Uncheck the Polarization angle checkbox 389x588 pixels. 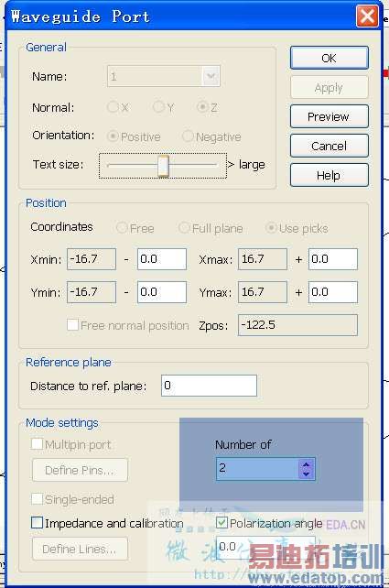tap(222, 522)
